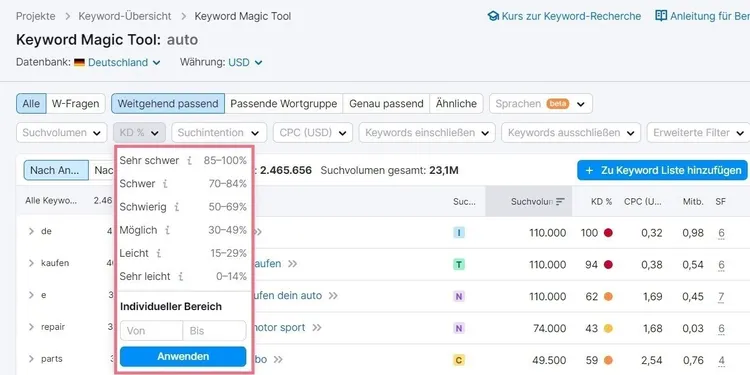
Task: Choose Möglich 30–49% difficulty range
Action: pos(183,231)
